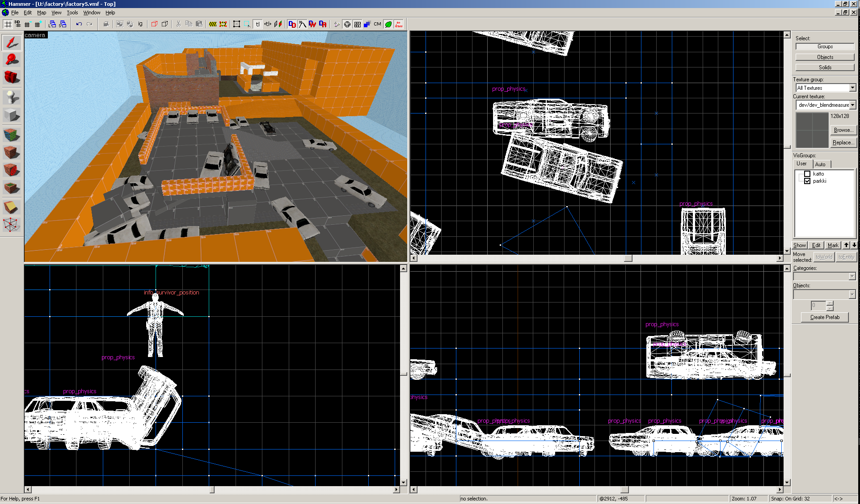Expand the Categories combo box
This screenshot has height=504, width=860.
(x=852, y=277)
